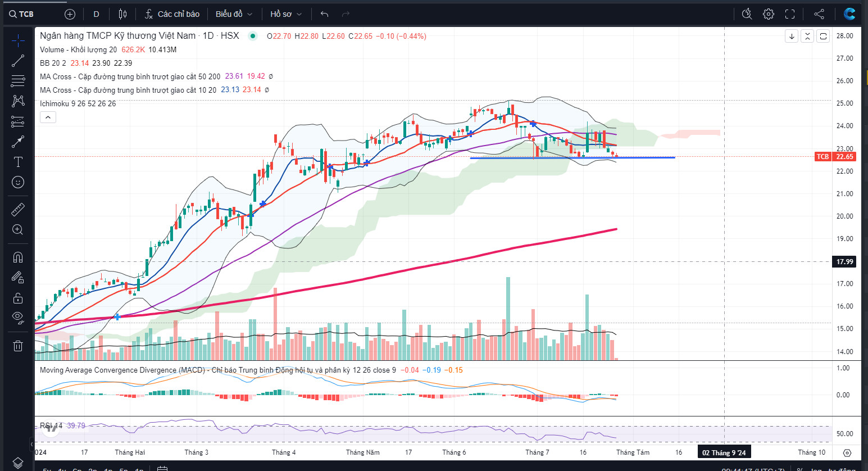
Task: Select the BB 20 2 indicator legend
Action: coord(53,63)
